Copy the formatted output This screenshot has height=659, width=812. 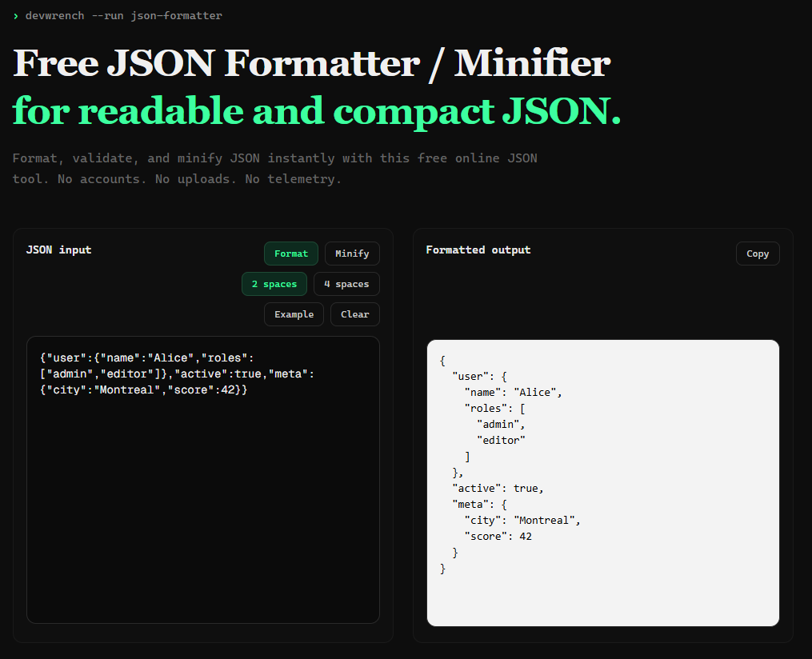758,254
